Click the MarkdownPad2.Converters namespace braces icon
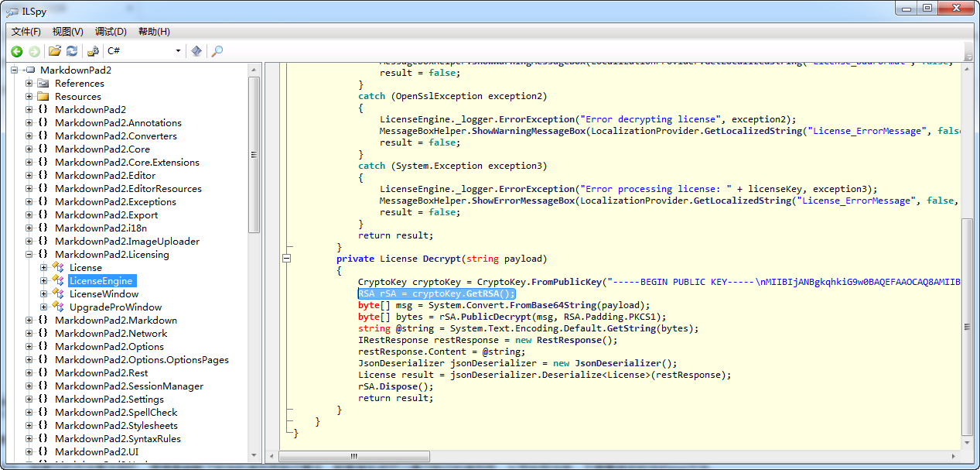This screenshot has height=470, width=980. [x=44, y=136]
